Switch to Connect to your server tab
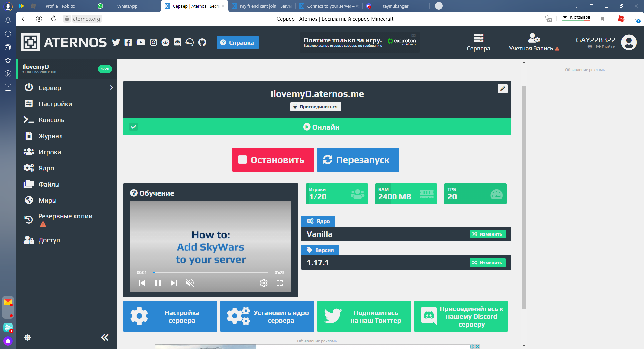Image resolution: width=644 pixels, height=349 pixels. point(329,6)
